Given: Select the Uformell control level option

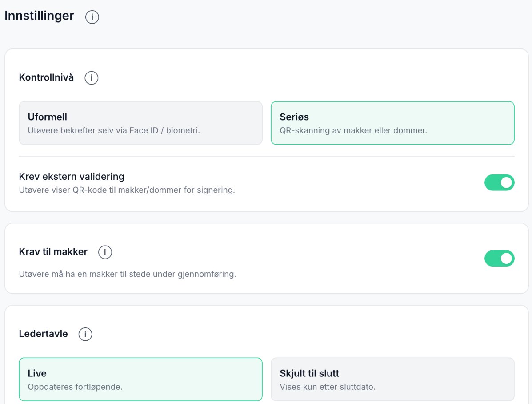Looking at the screenshot, I should pyautogui.click(x=140, y=123).
